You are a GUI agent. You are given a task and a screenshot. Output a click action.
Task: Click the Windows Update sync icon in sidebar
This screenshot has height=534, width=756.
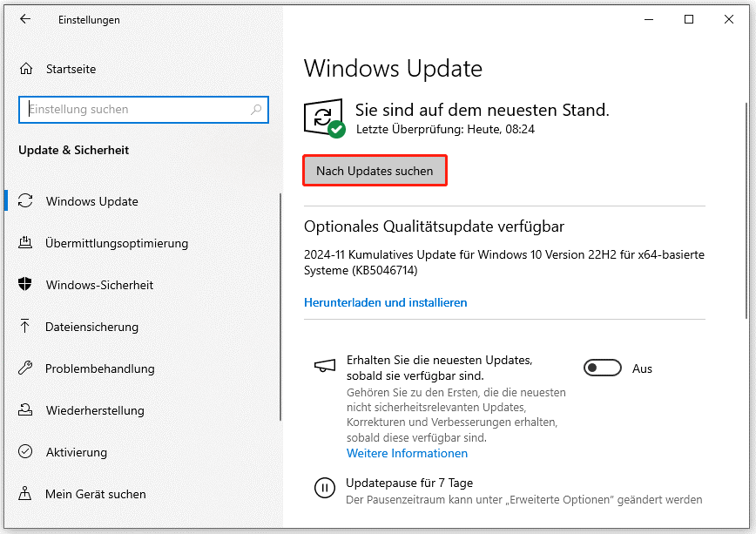point(25,200)
